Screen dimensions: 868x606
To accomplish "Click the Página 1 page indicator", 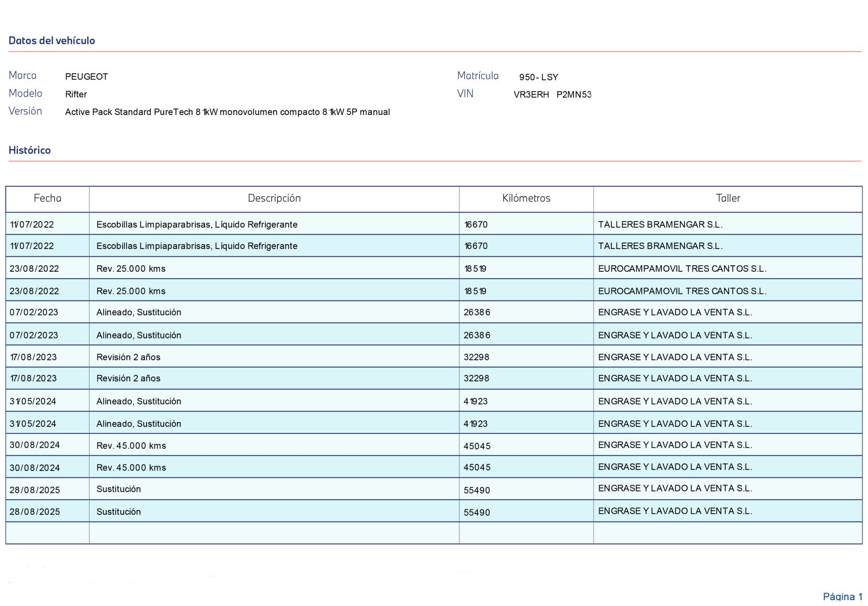I will (842, 596).
